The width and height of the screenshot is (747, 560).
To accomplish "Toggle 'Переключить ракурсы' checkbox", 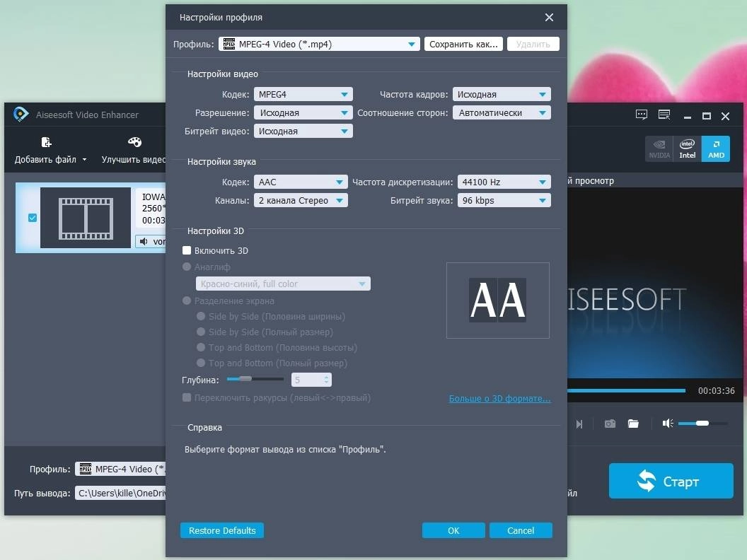I will 187,397.
